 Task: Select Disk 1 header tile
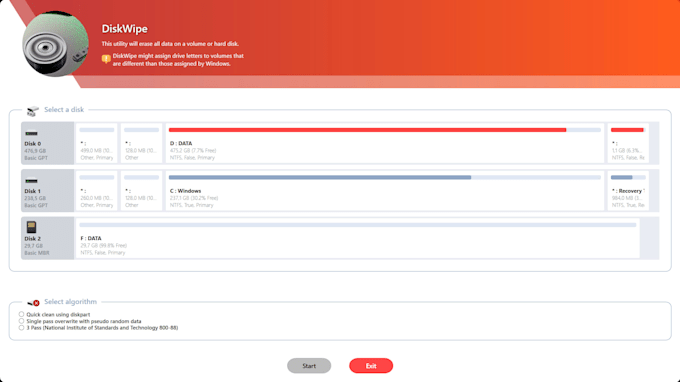click(48, 190)
